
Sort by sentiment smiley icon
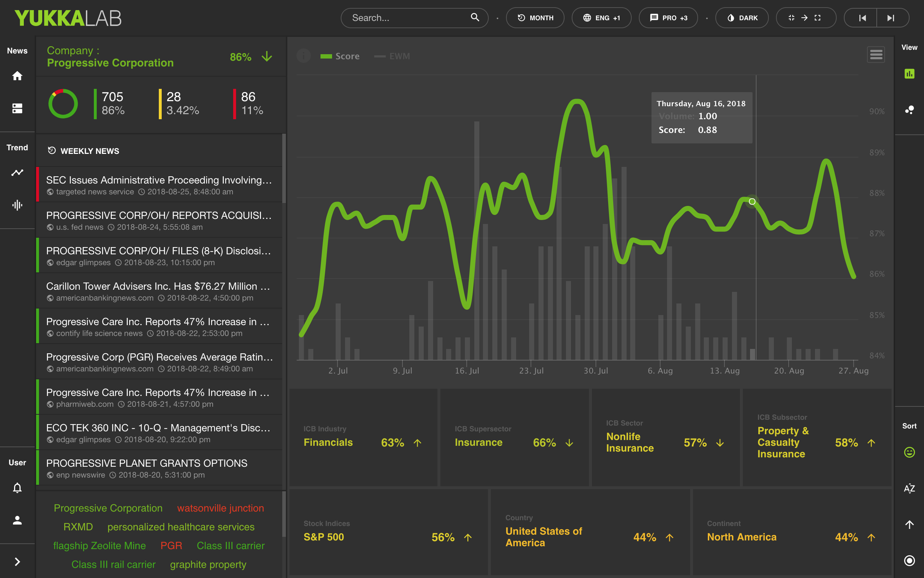910,452
